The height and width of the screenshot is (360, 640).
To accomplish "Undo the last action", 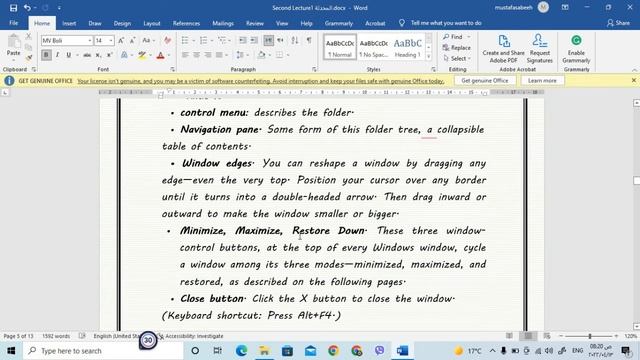I will click(27, 8).
